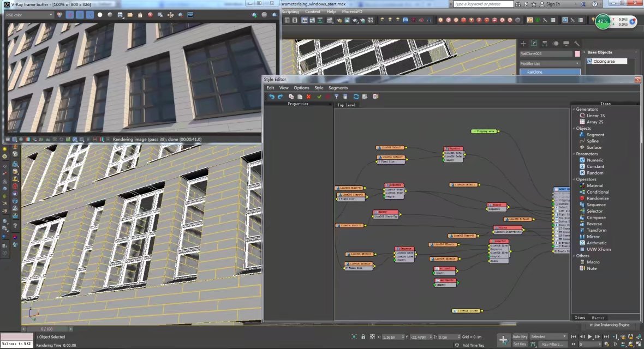This screenshot has width=644, height=349.
Task: Enable Use Instancing Engine checkbox
Action: pos(591,325)
